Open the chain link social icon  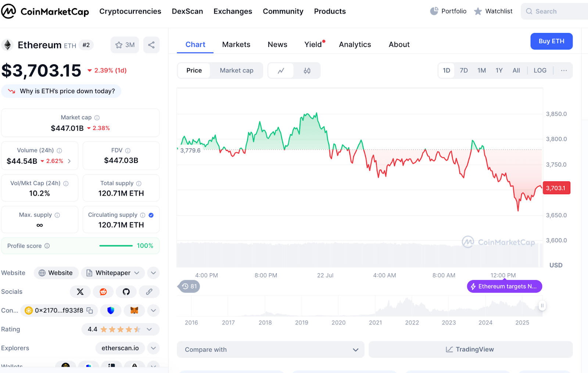coord(149,292)
